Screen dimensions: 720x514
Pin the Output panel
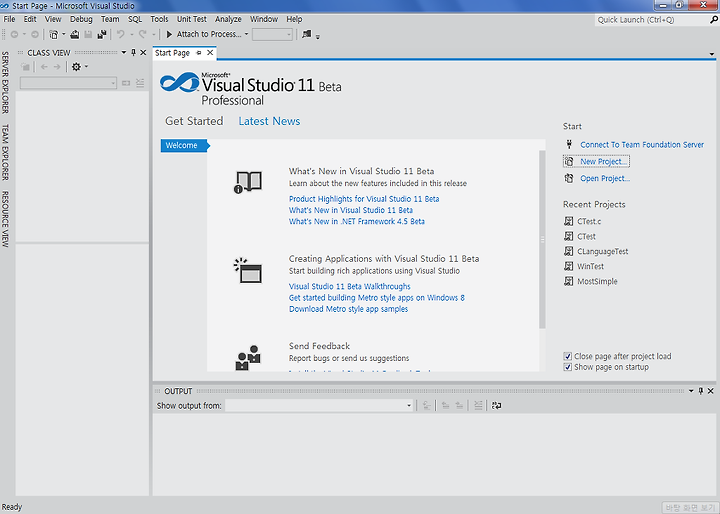701,391
